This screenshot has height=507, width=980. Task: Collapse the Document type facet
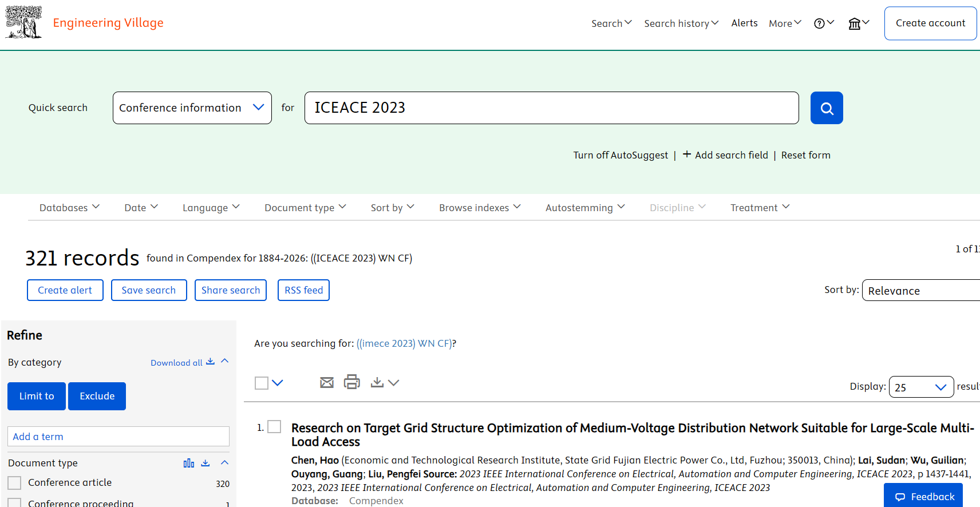[225, 462]
